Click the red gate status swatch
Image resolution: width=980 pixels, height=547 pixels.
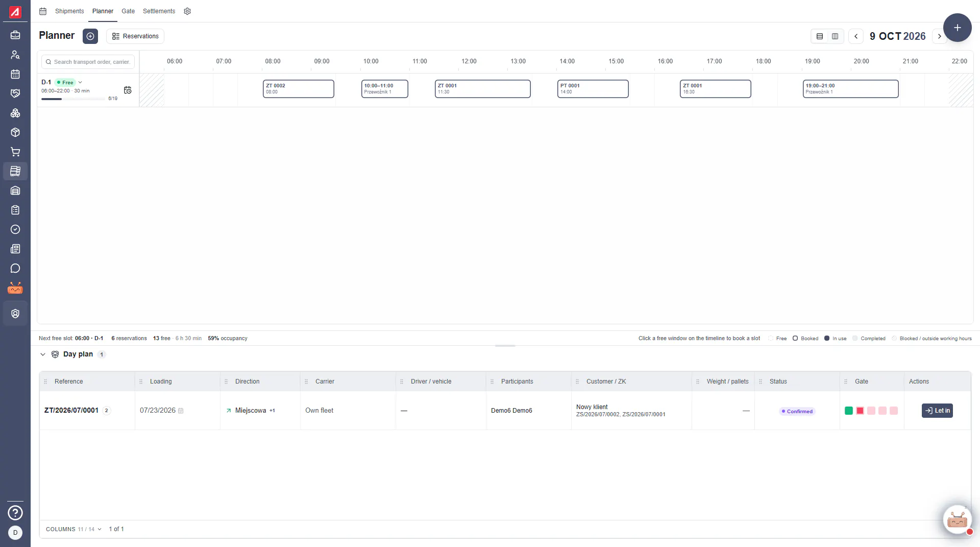pyautogui.click(x=860, y=411)
